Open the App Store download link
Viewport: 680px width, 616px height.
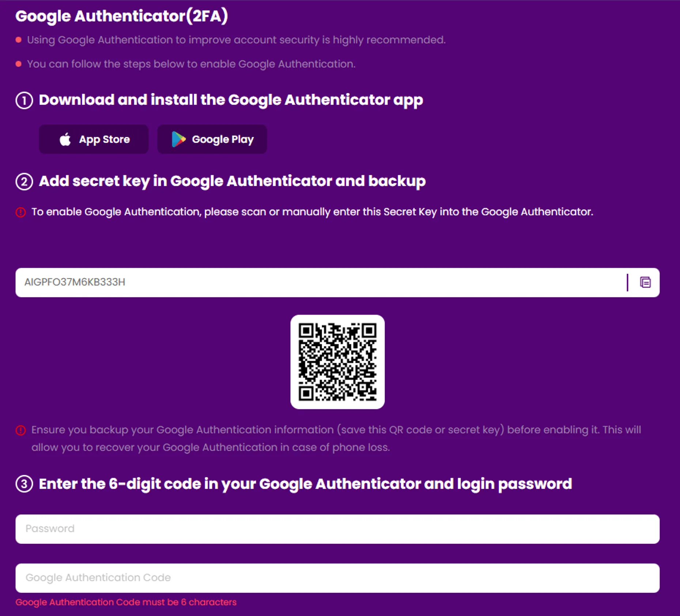[94, 139]
